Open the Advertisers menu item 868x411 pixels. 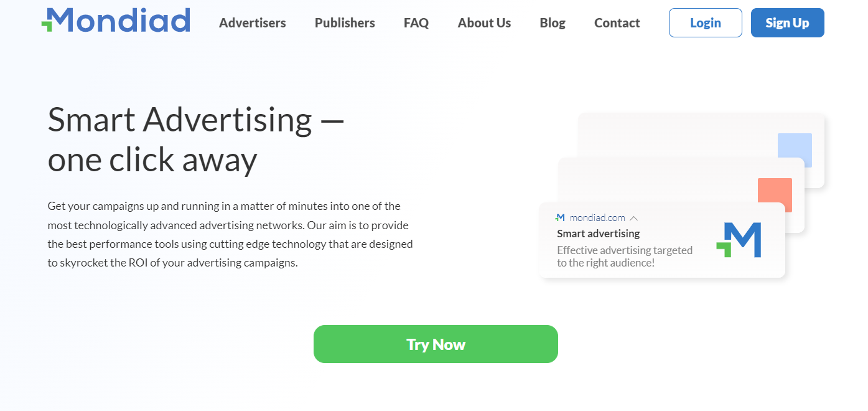coord(252,23)
